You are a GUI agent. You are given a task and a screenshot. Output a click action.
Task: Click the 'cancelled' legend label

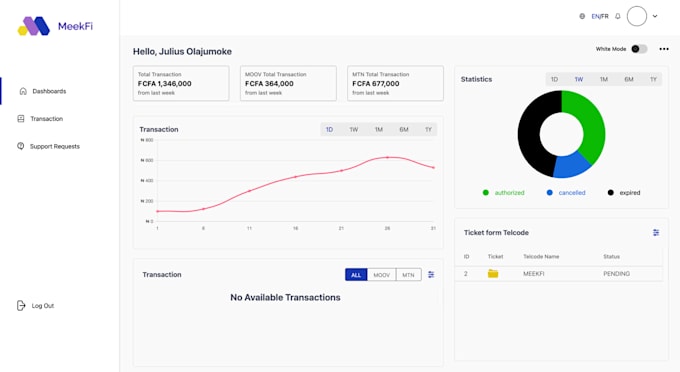pyautogui.click(x=572, y=193)
